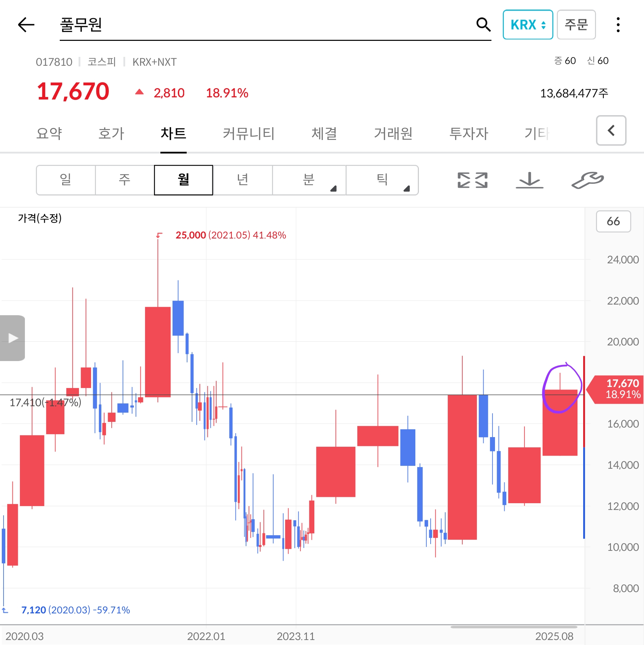Screen dimensions: 644x645
Task: Select the 월 monthly chart period
Action: coord(183,180)
